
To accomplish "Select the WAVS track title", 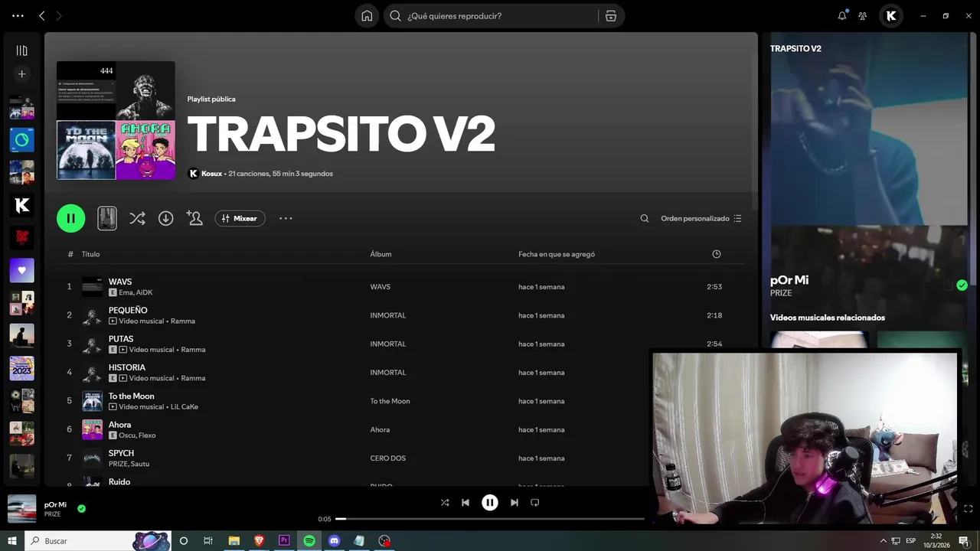I will coord(120,282).
